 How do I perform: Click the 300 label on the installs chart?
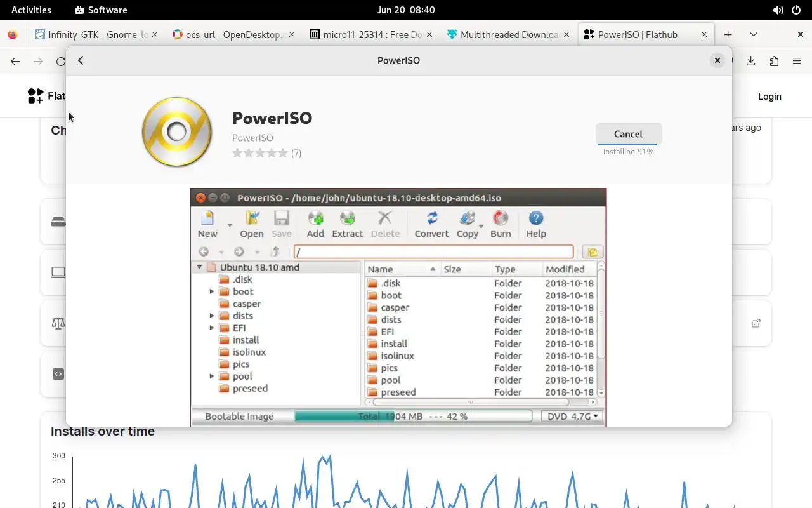pos(58,456)
